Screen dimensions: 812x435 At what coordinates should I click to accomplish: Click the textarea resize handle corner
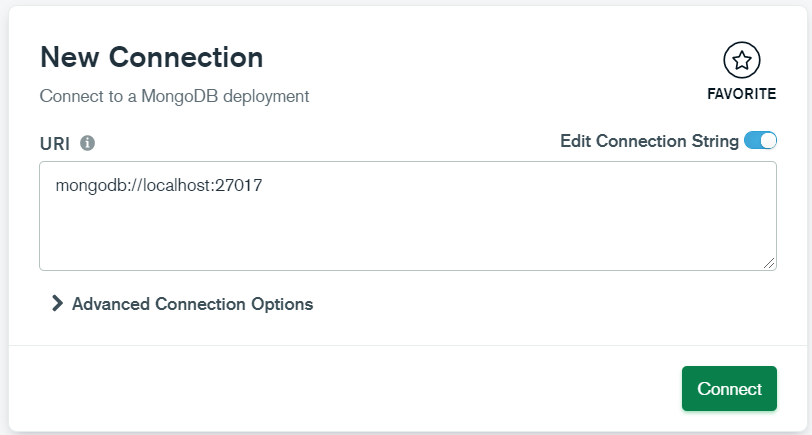point(769,262)
